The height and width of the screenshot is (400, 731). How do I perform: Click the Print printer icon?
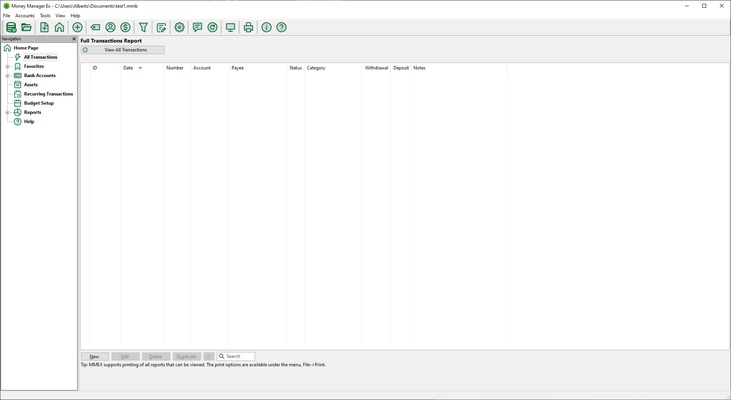coord(248,28)
